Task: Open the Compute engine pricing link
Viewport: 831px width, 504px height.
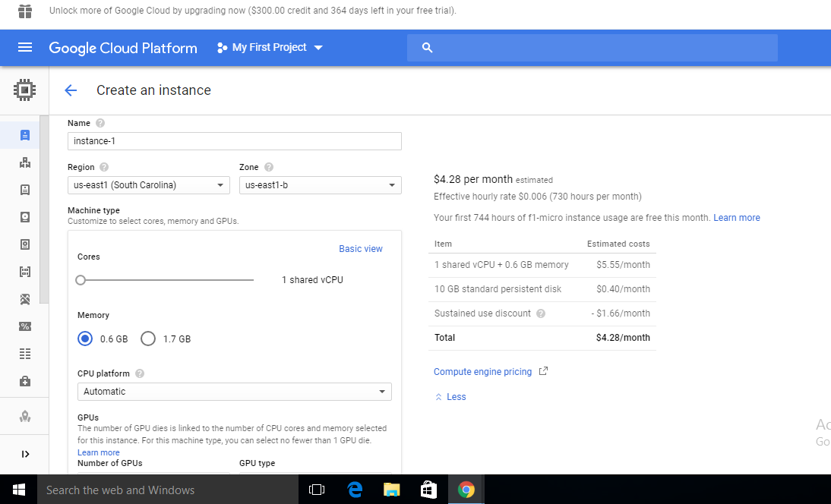Action: click(x=482, y=372)
